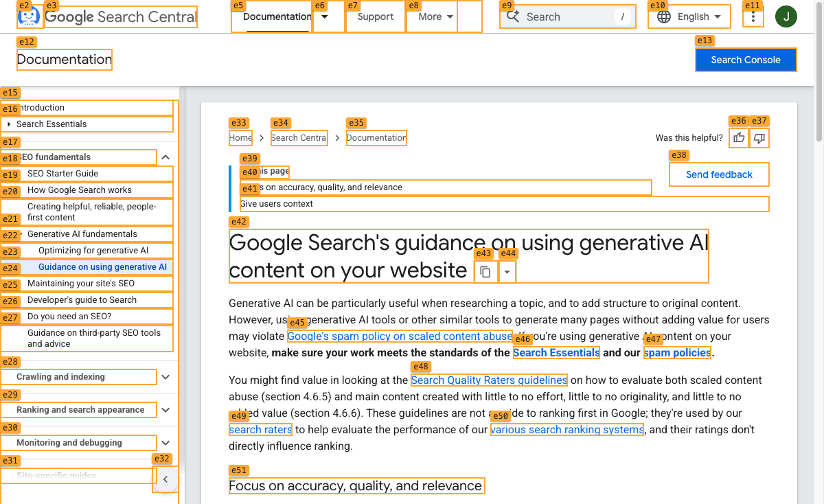The width and height of the screenshot is (824, 504).
Task: Open the three-dot overflow menu
Action: tap(753, 16)
